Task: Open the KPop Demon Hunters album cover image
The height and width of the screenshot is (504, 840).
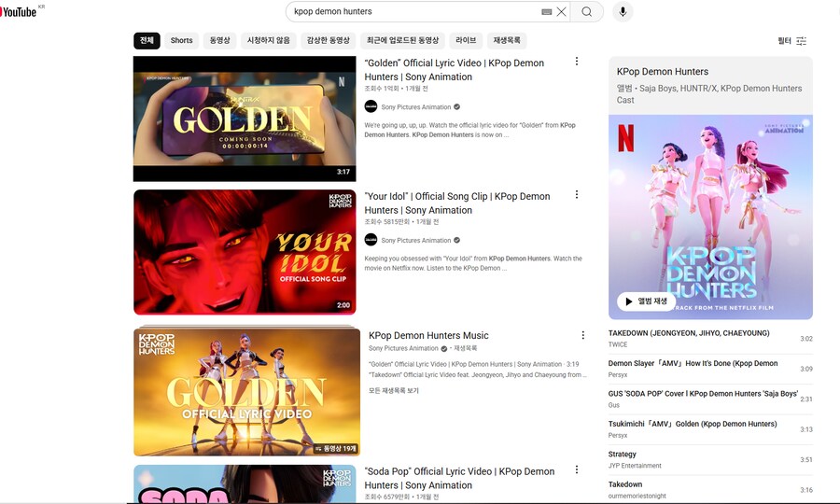Action: pyautogui.click(x=710, y=217)
